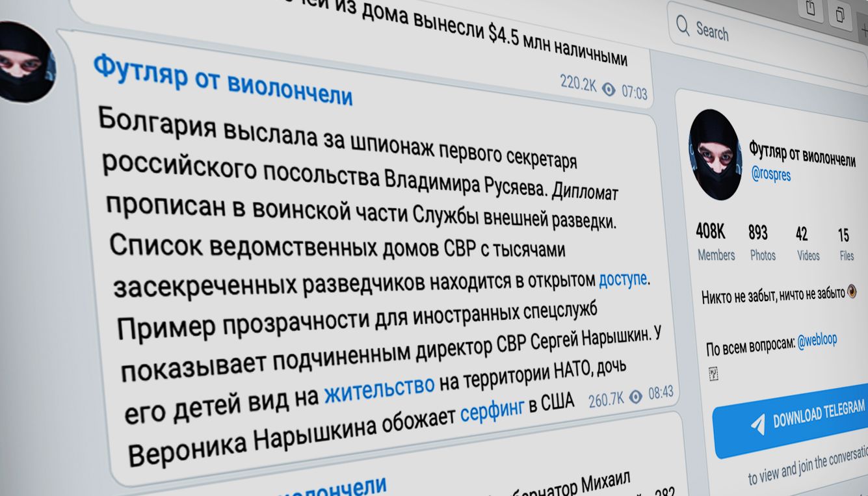The image size is (868, 496).
Task: Click the 08:43 post timestamp
Action: [x=660, y=393]
